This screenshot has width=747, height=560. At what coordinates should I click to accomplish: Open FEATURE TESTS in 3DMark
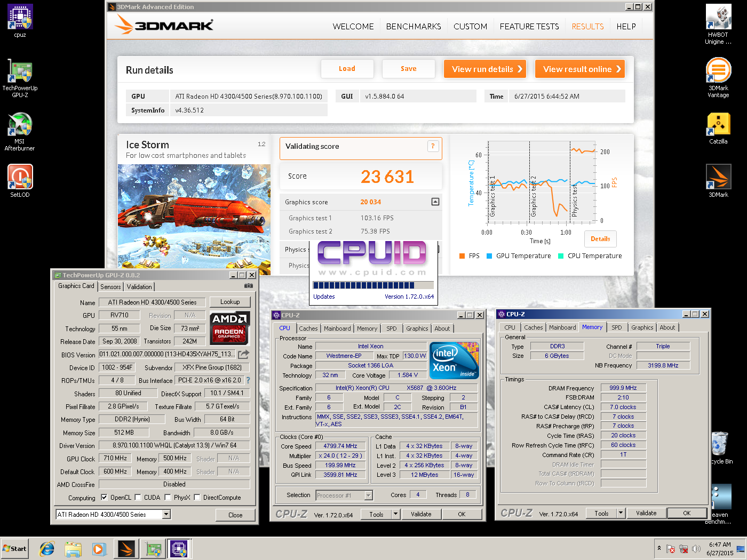(x=529, y=26)
